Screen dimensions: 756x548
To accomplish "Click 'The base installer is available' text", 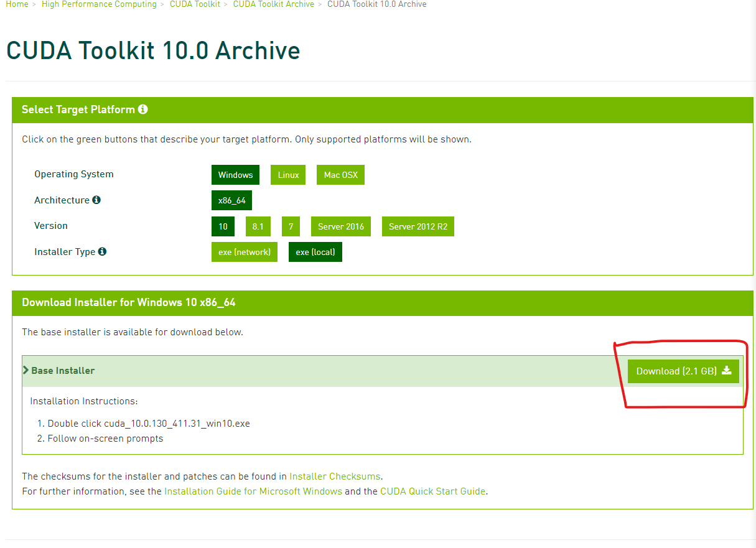I will pyautogui.click(x=133, y=332).
